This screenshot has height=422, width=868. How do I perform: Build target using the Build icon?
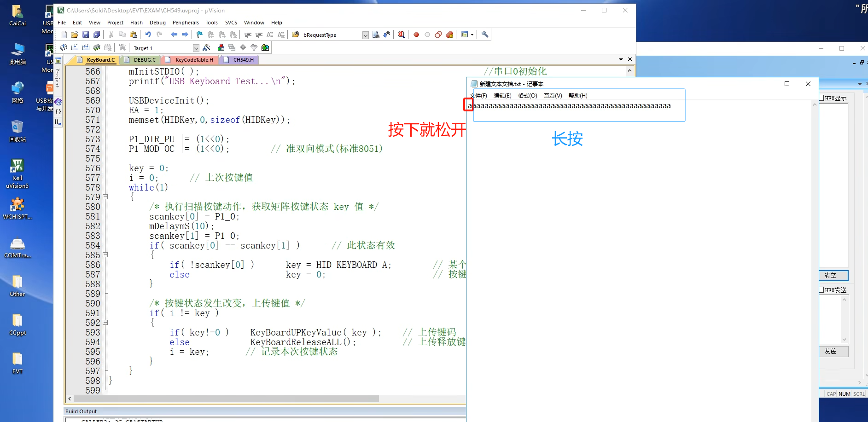tap(75, 47)
